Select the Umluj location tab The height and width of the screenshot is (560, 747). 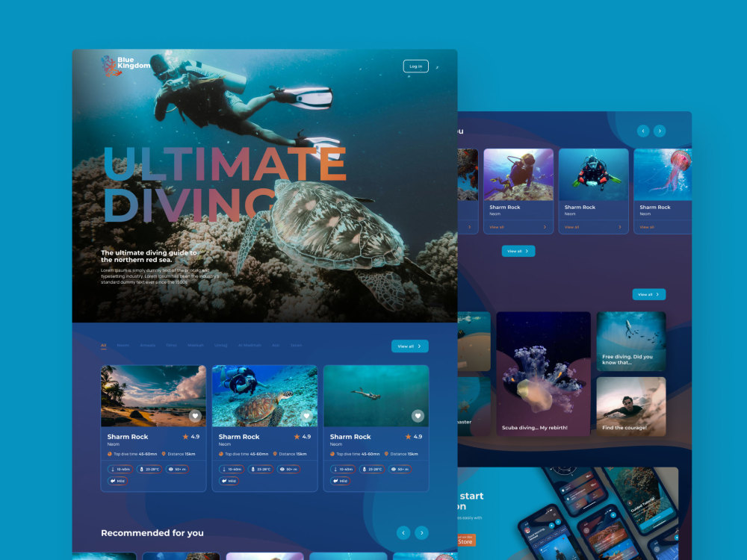(220, 345)
